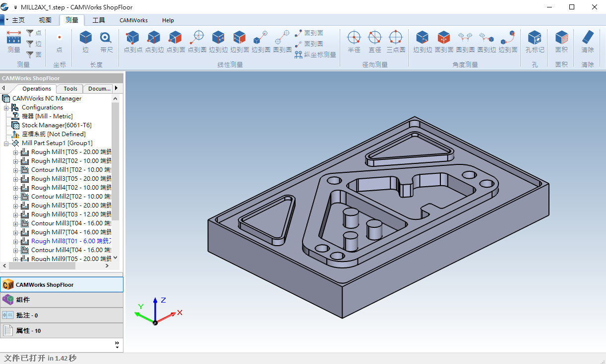This screenshot has width=606, height=364.
Task: Select the 半径 radius measurement
Action: click(x=354, y=41)
